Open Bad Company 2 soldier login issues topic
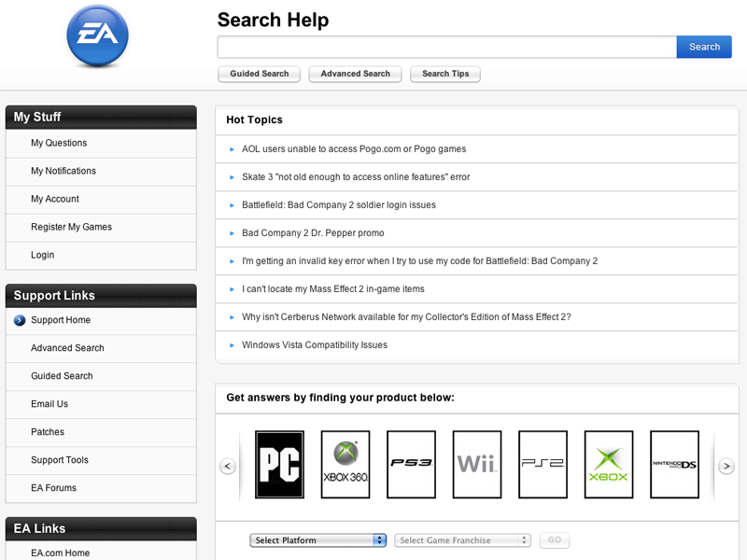The image size is (747, 560). coord(339,205)
